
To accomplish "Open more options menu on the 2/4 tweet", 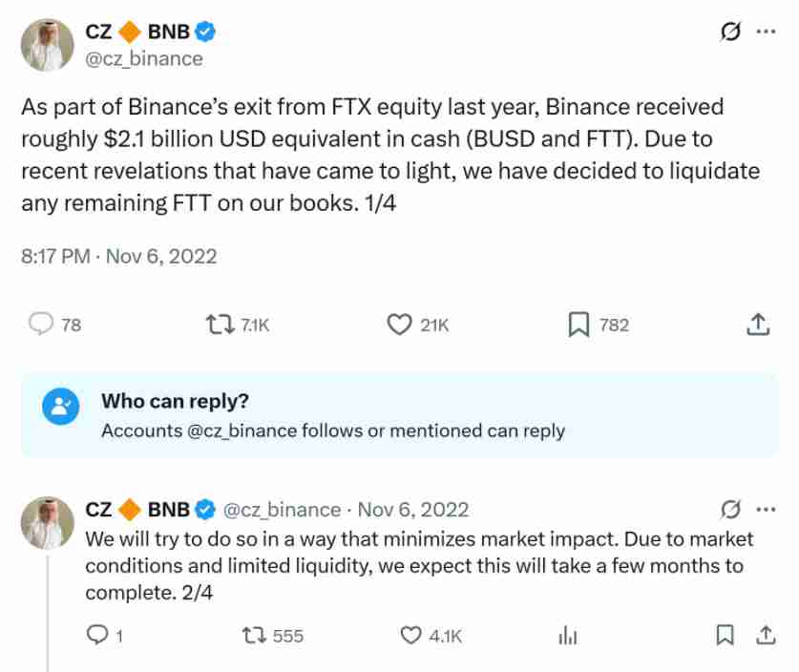I will pos(766,508).
